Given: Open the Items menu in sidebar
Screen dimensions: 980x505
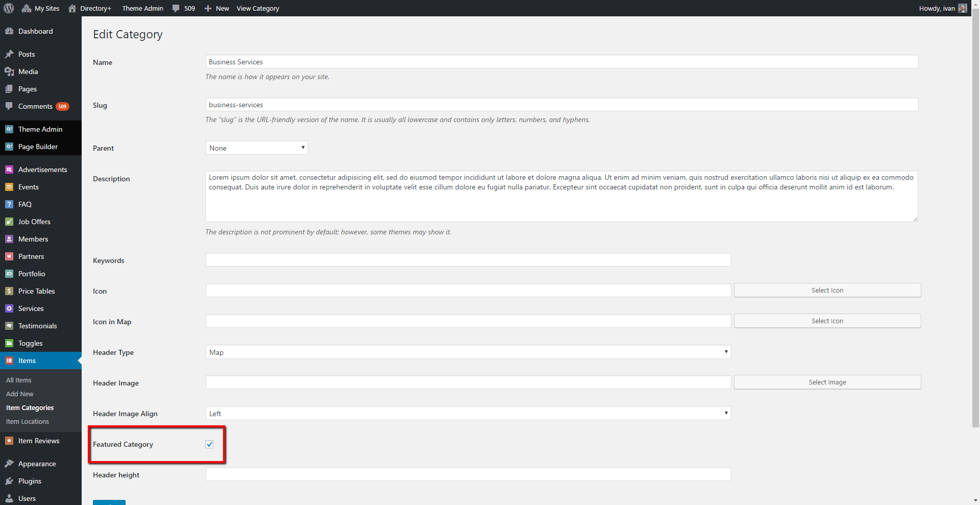Looking at the screenshot, I should [x=41, y=360].
